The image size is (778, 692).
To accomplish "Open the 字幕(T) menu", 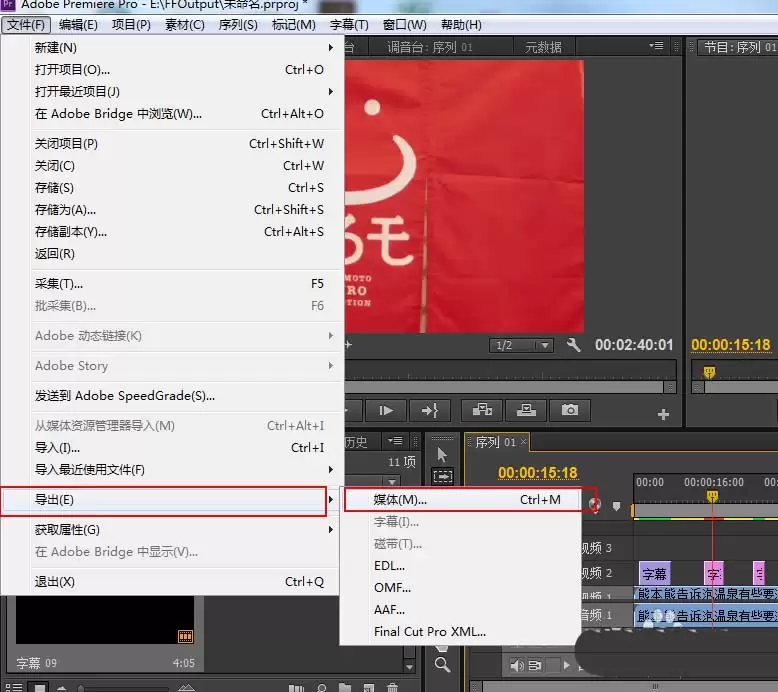I will pos(349,25).
